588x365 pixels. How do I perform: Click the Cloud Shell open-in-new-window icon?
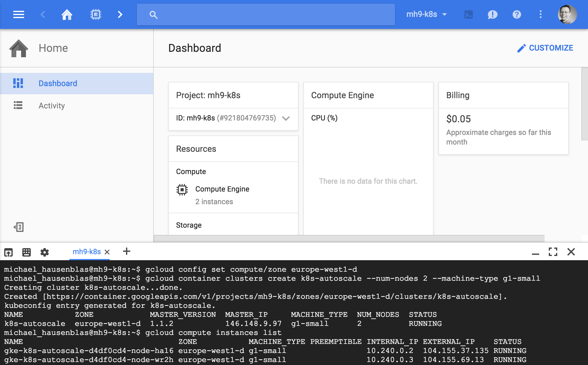[8, 252]
